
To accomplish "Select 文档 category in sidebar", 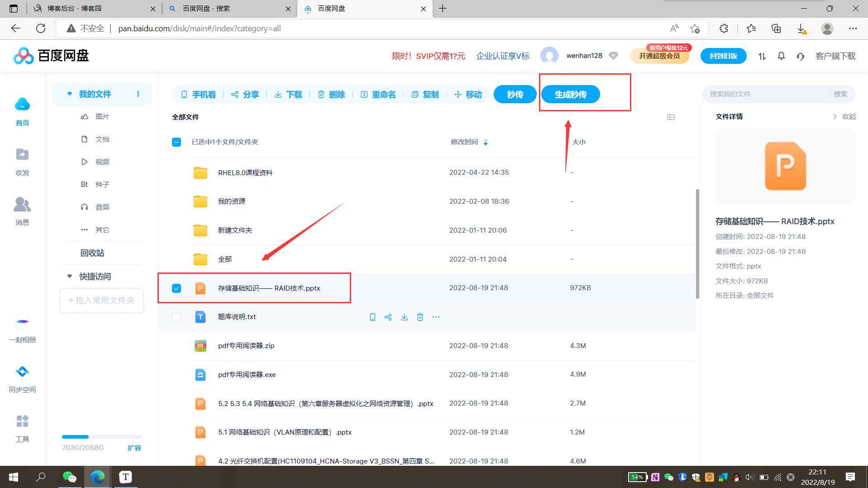I will coord(95,139).
